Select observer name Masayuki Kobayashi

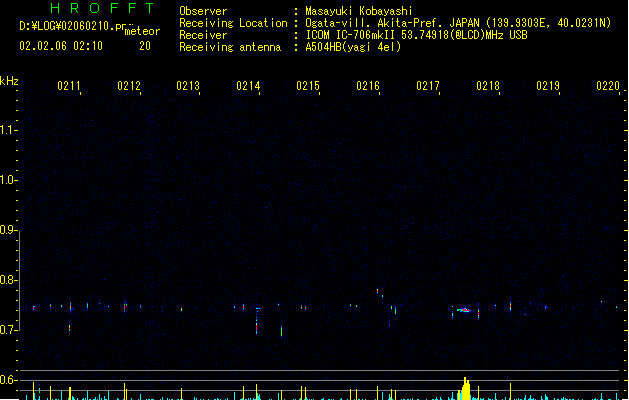click(x=359, y=11)
